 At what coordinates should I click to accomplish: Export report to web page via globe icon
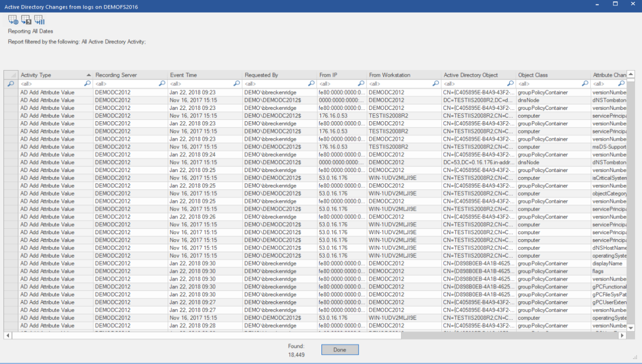(x=13, y=20)
